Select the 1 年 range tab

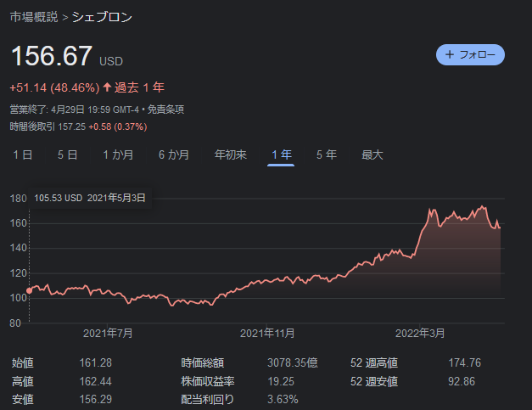tap(281, 155)
